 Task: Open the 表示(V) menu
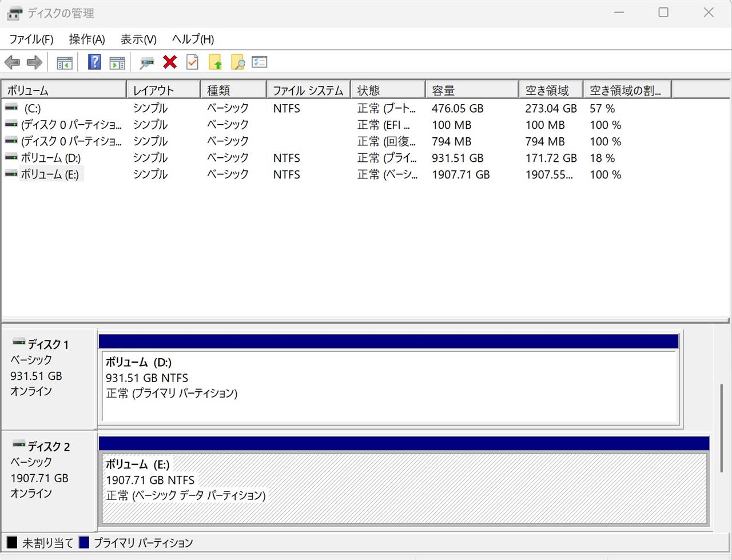pyautogui.click(x=138, y=39)
